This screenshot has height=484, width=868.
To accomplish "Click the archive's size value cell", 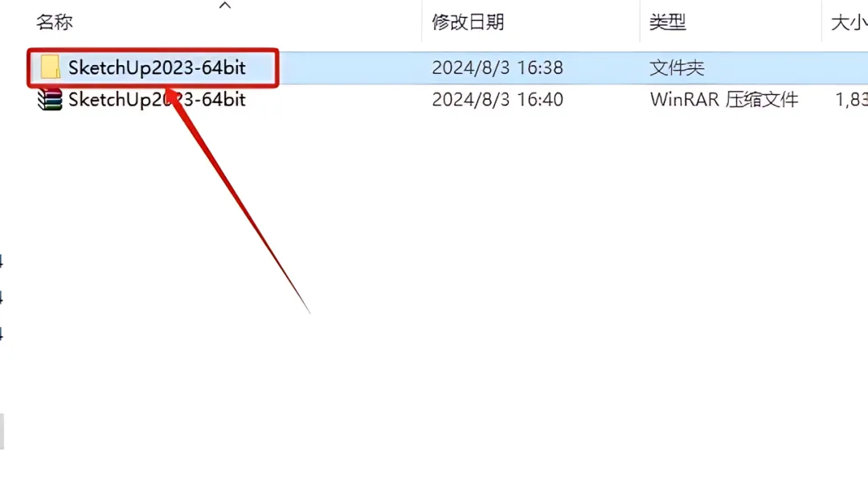I will click(851, 100).
